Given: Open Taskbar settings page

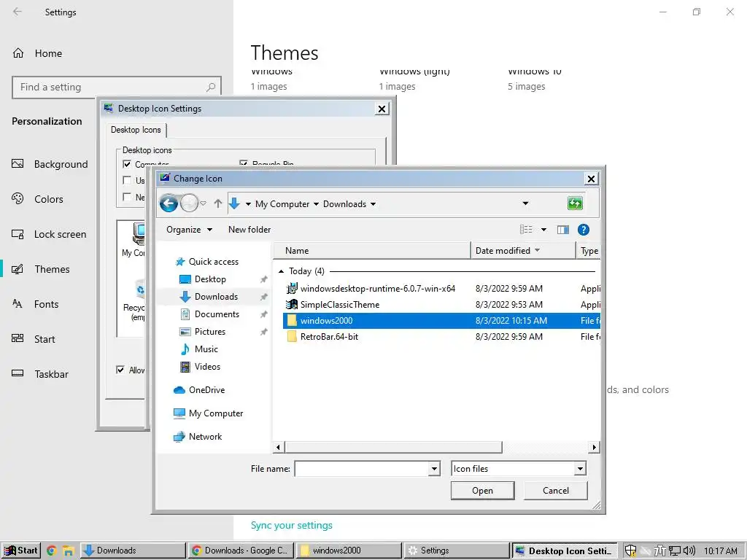Looking at the screenshot, I should click(x=41, y=374).
